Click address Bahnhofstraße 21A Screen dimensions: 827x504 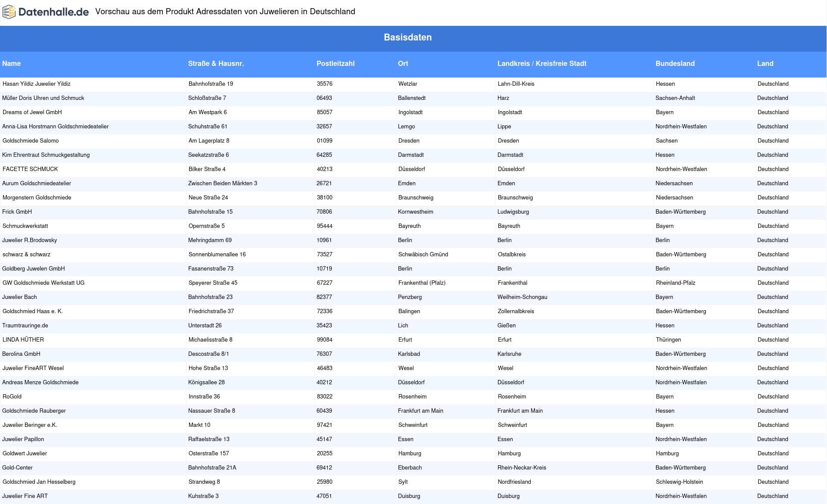(212, 468)
